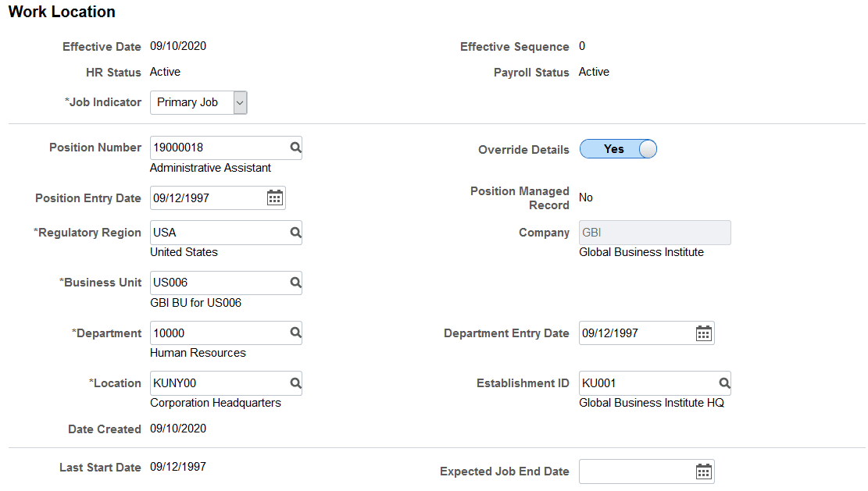Open the Business Unit lookup search
868x491 pixels.
295,283
